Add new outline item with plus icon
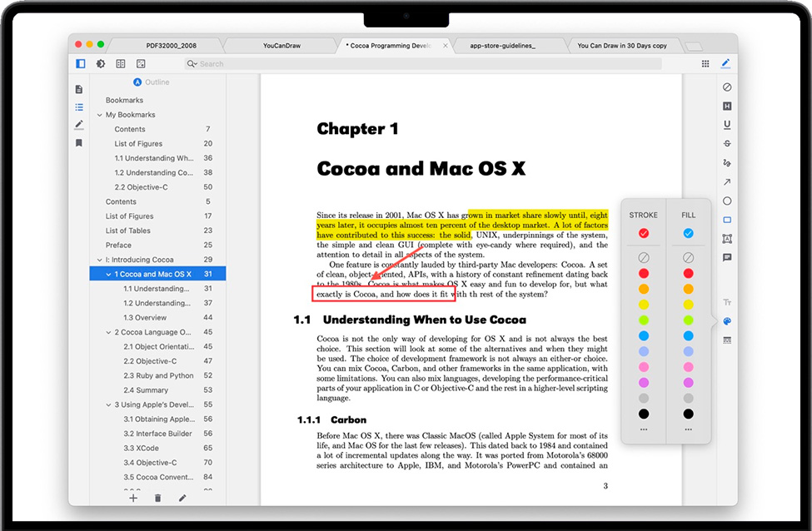Image resolution: width=812 pixels, height=531 pixels. pyautogui.click(x=133, y=498)
